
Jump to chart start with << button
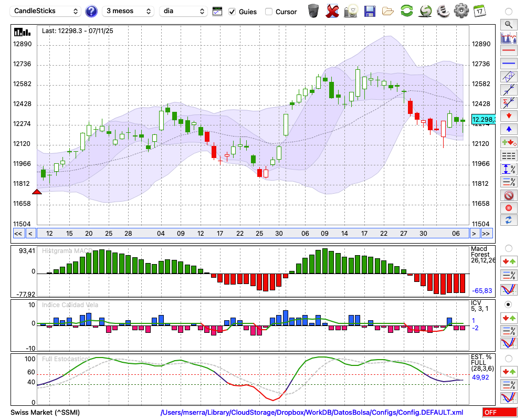(18, 234)
